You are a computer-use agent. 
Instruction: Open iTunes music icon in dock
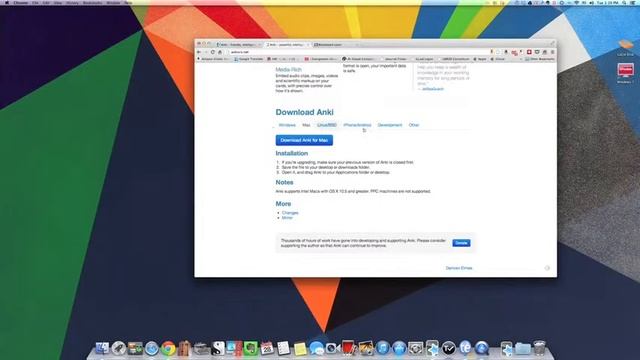(383, 348)
